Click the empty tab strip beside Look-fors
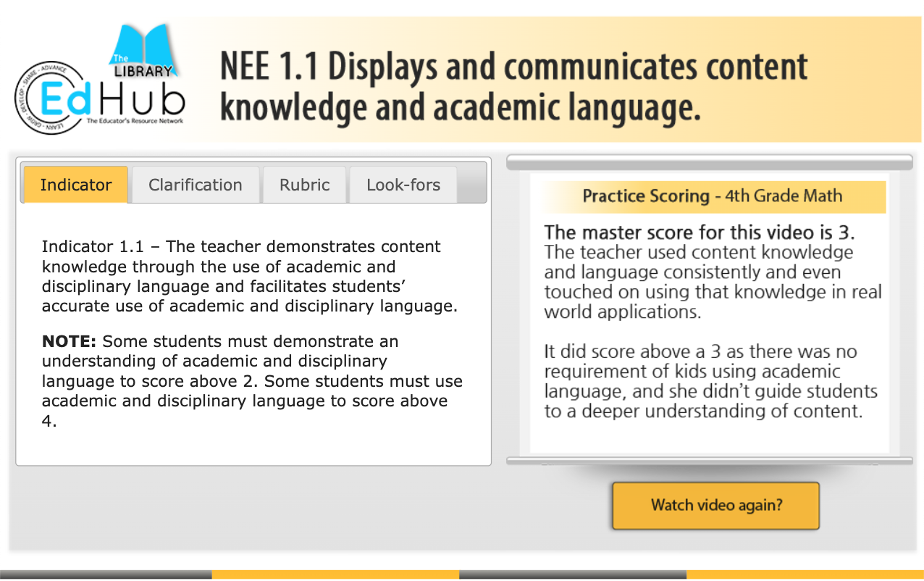 [x=471, y=185]
